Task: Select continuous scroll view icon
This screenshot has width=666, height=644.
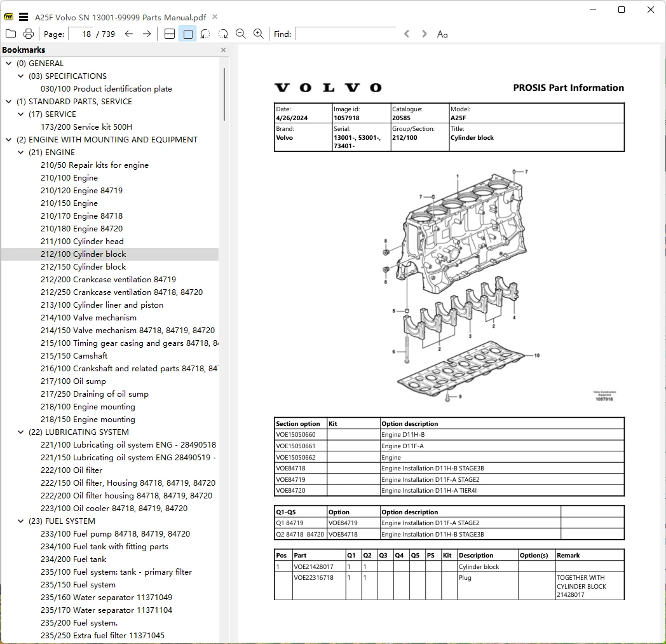Action: coord(170,34)
